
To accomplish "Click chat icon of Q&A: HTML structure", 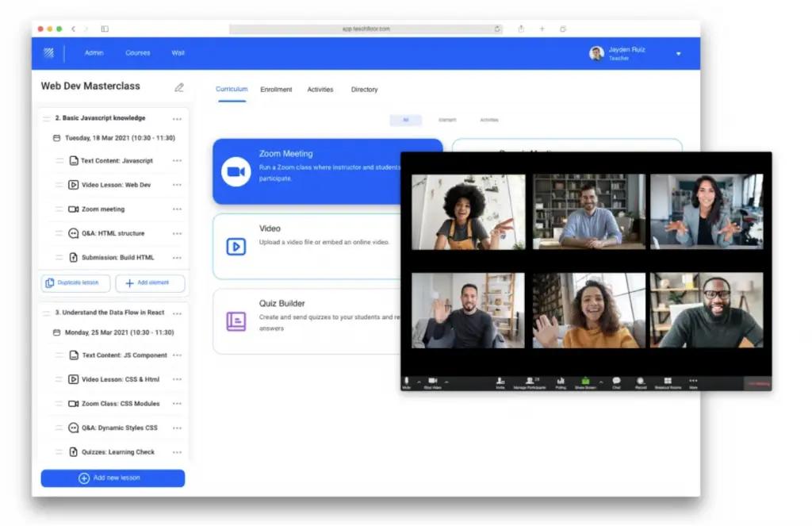I will [74, 233].
